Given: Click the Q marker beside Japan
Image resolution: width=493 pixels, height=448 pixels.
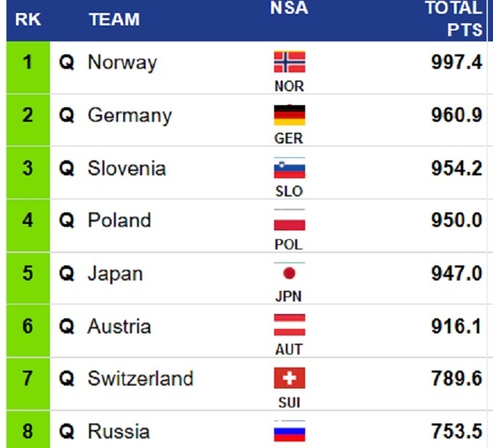Looking at the screenshot, I should pyautogui.click(x=67, y=274).
